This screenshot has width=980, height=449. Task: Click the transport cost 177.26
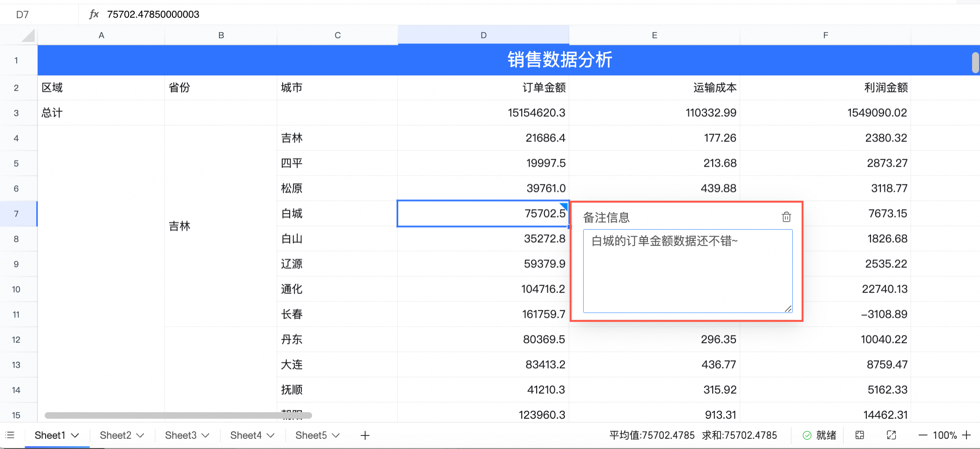pos(654,138)
